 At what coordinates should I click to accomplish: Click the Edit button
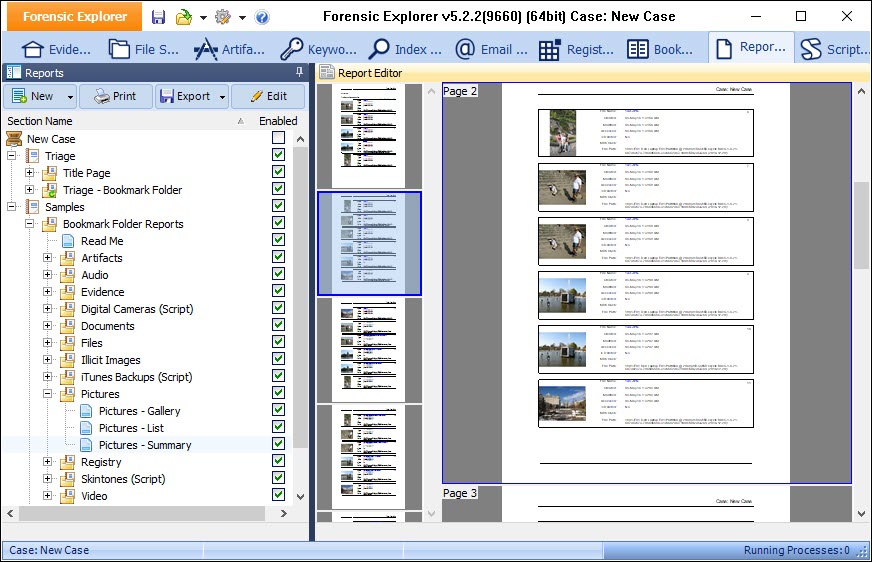[x=267, y=96]
